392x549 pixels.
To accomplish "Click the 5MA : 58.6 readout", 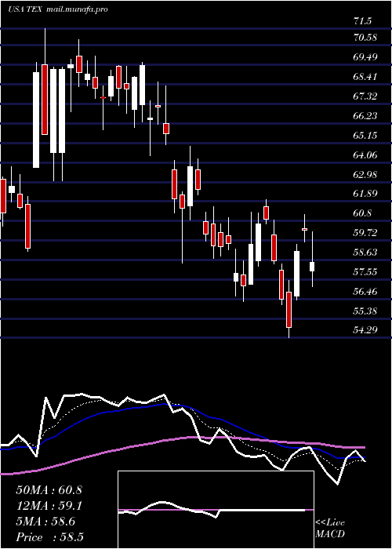I will (45, 522).
